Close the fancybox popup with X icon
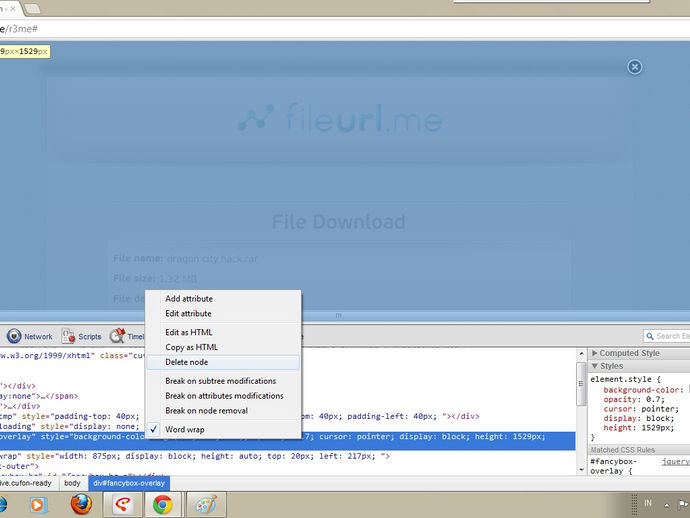The image size is (690, 518). point(634,67)
